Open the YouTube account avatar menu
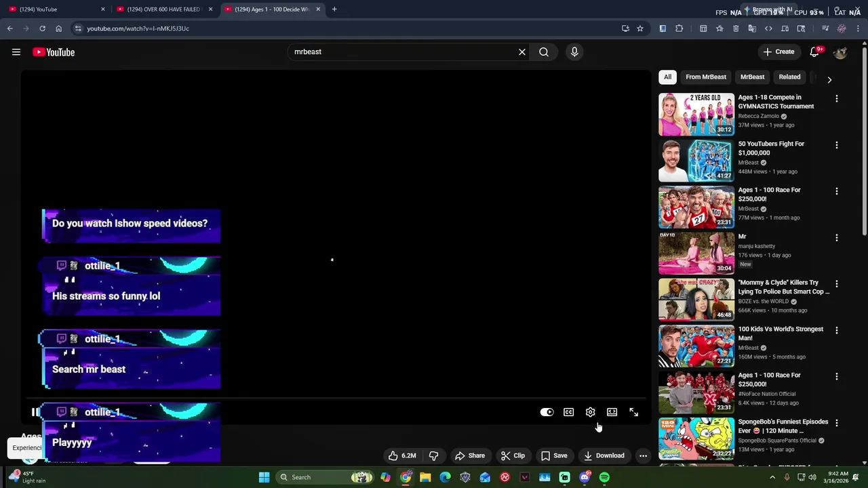Image resolution: width=868 pixels, height=488 pixels. [840, 52]
